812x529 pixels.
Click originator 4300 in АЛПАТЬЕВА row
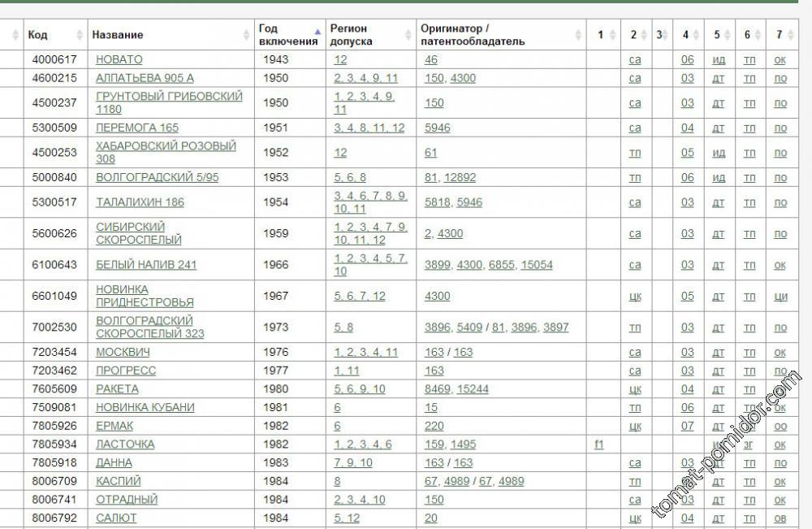pos(463,78)
